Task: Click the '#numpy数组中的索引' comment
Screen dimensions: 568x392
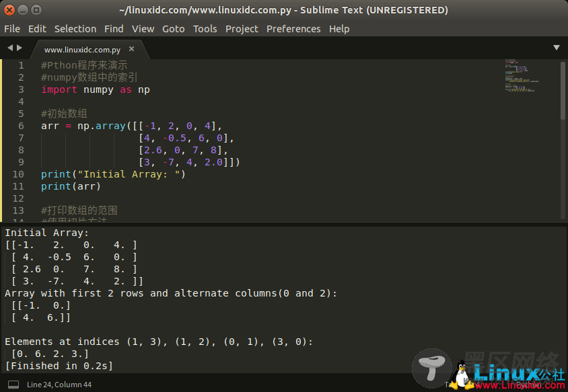Action: 89,77
